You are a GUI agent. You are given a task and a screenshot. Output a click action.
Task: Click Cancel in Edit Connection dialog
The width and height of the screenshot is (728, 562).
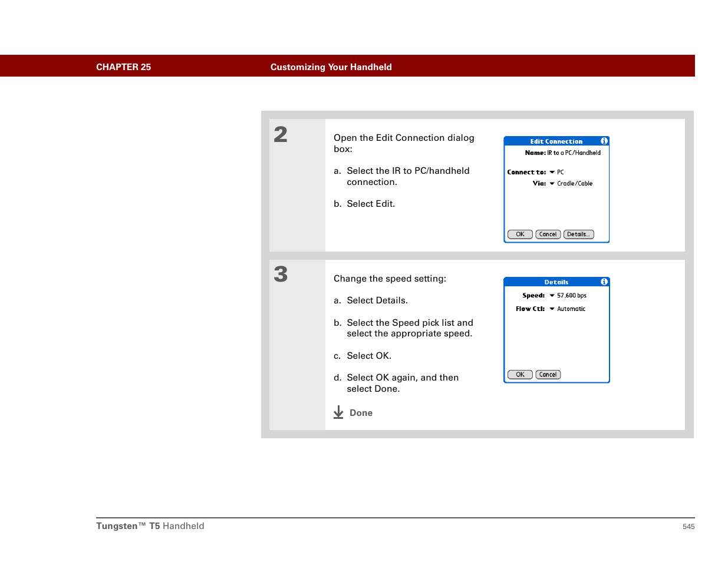point(548,234)
